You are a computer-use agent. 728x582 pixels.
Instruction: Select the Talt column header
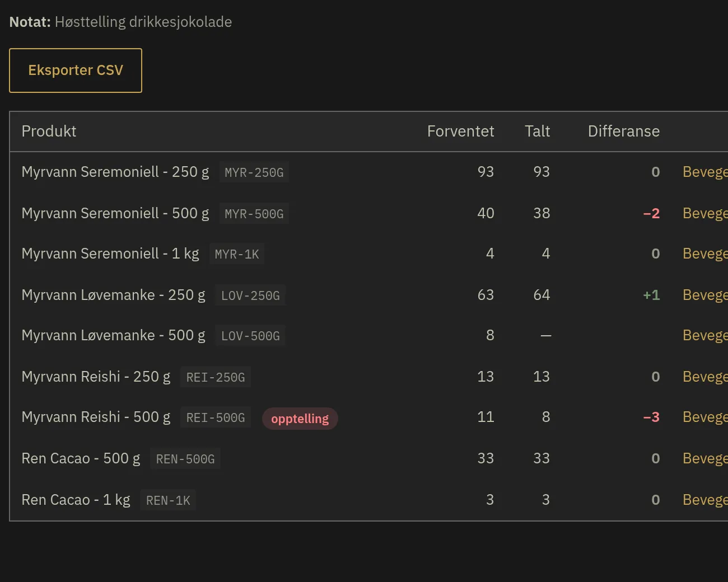pos(537,131)
